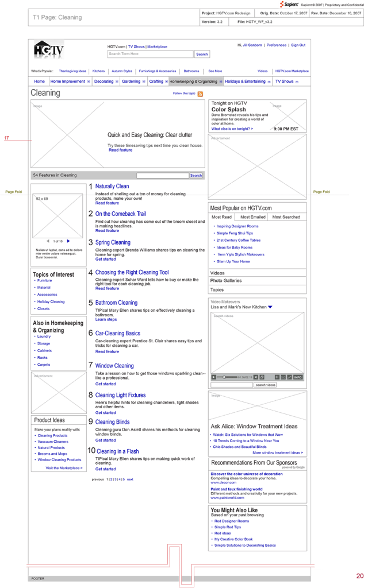Click the 92 x 69 thumbnail image
Screen dimensions: 368x588
(x=57, y=216)
